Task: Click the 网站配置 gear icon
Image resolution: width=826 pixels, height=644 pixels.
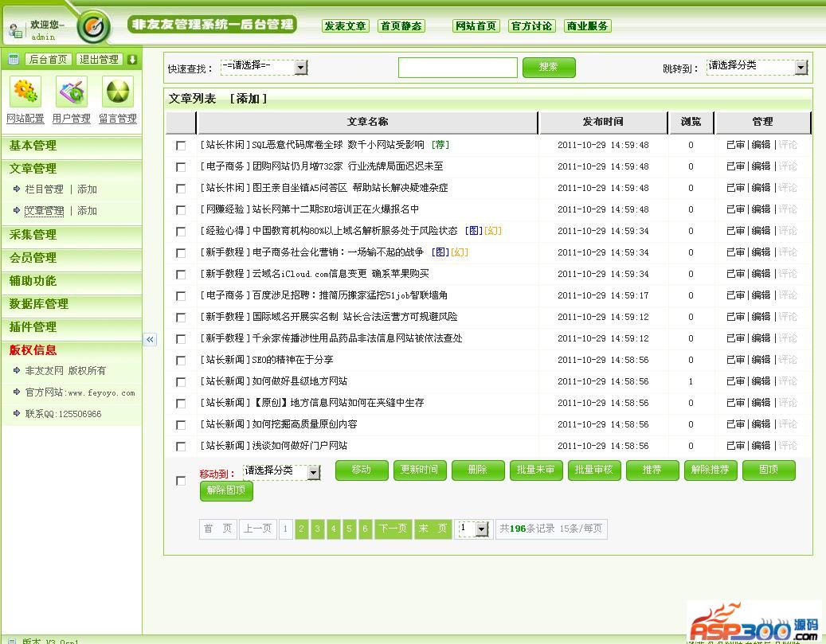Action: point(25,92)
